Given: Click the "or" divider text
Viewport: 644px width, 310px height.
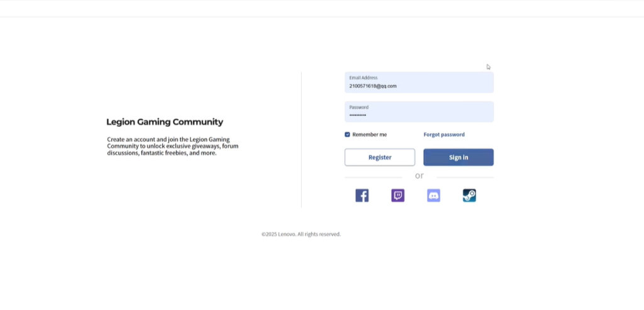Looking at the screenshot, I should click(x=419, y=176).
